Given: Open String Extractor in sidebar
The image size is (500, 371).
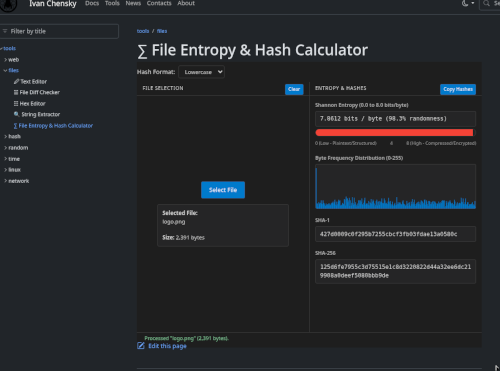Looking at the screenshot, I should point(37,115).
